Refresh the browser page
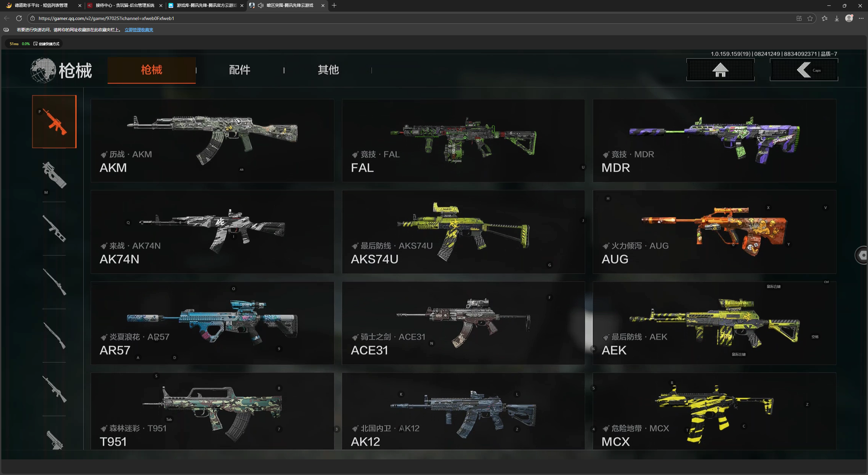The height and width of the screenshot is (475, 868). click(x=19, y=18)
